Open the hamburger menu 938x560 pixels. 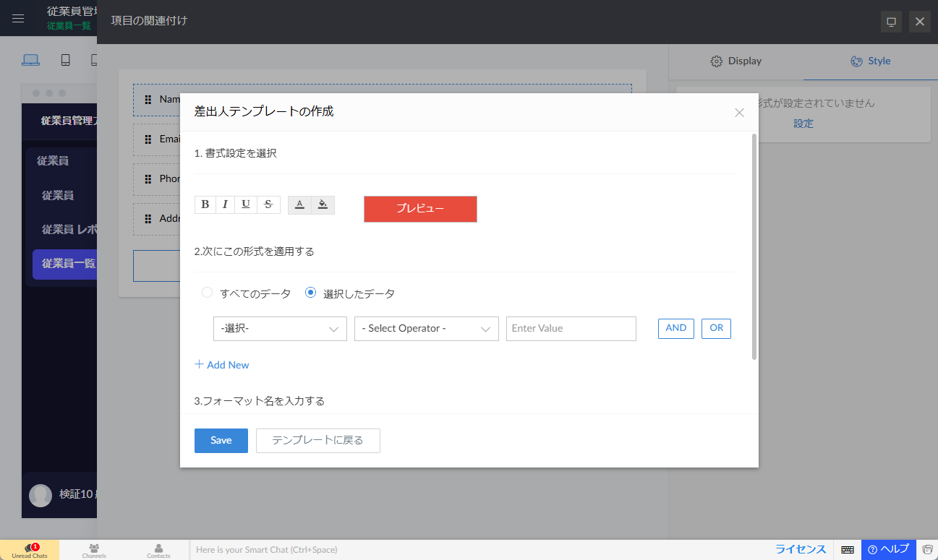click(x=18, y=19)
